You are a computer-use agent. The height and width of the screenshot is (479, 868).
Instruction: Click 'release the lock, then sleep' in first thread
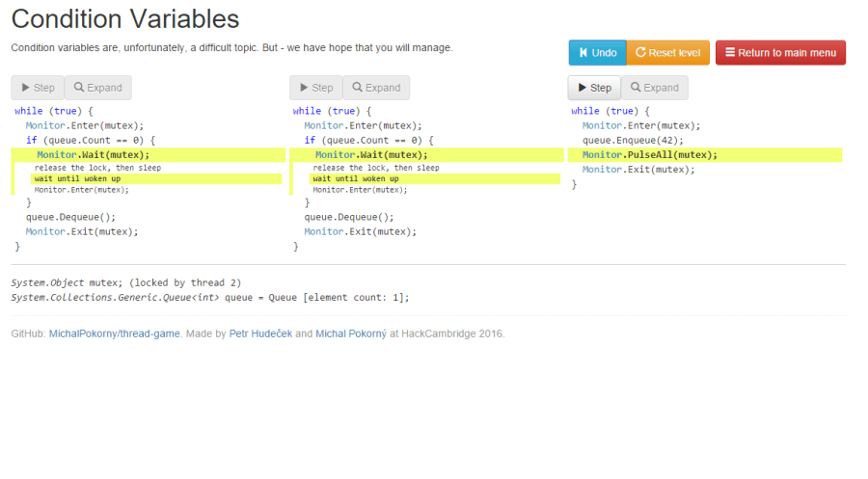pos(97,168)
